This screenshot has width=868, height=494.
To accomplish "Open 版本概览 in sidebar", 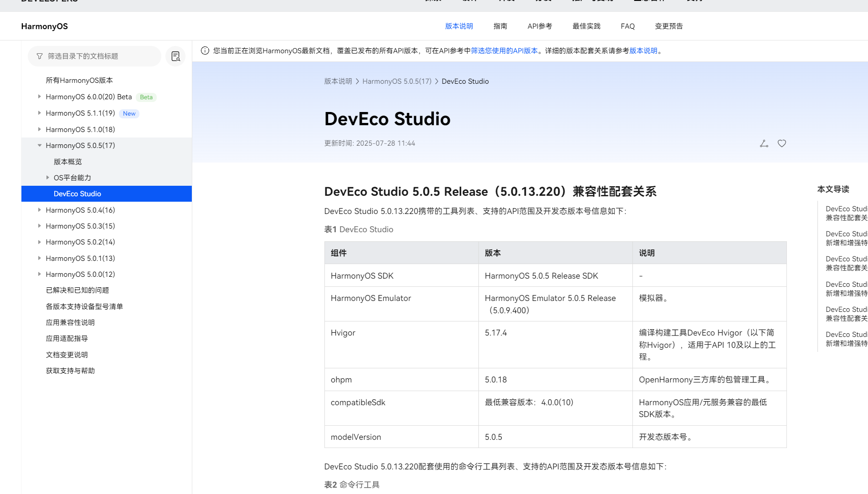I will (68, 162).
